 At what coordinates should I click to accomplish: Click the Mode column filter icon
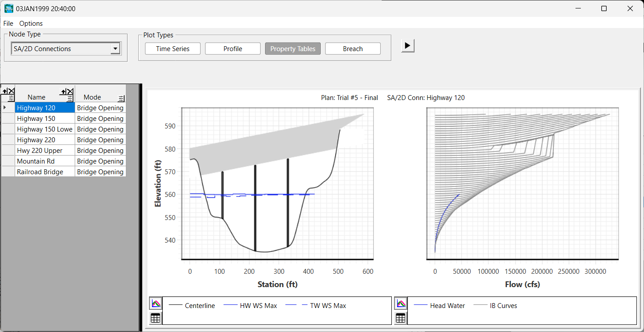coord(121,99)
